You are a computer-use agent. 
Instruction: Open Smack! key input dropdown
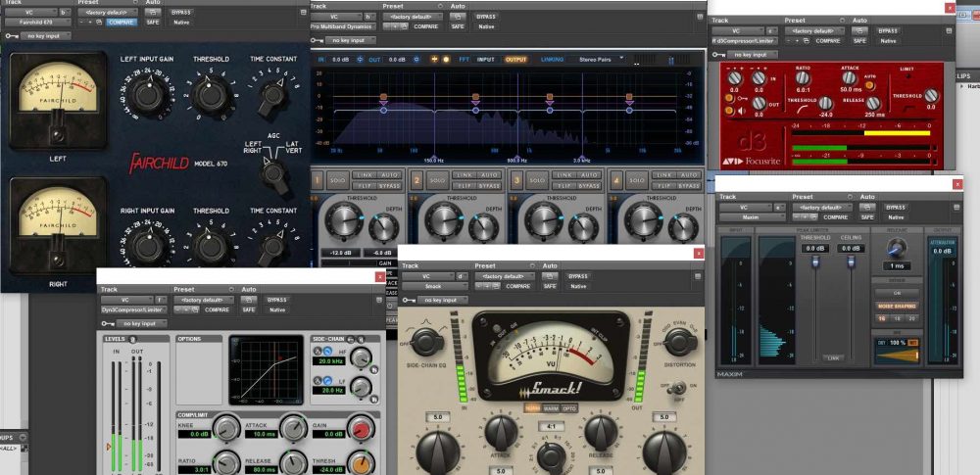[443, 301]
